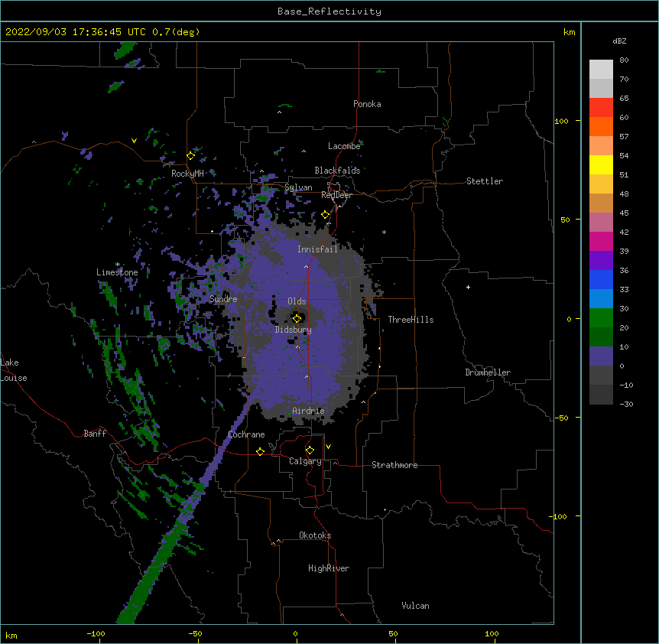Viewport: 659px width, 644px height.
Task: Click the yellow radar site marker near Didsbury
Action: pyautogui.click(x=297, y=318)
